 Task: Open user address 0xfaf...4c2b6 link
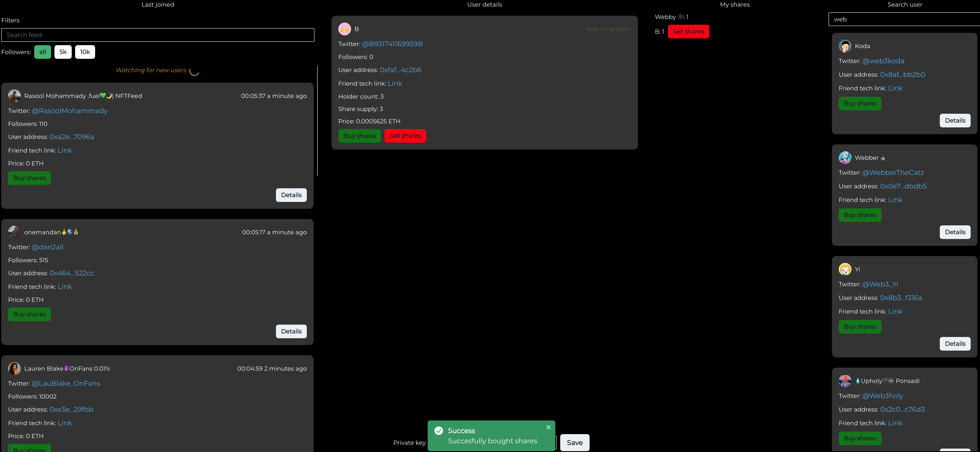[400, 70]
